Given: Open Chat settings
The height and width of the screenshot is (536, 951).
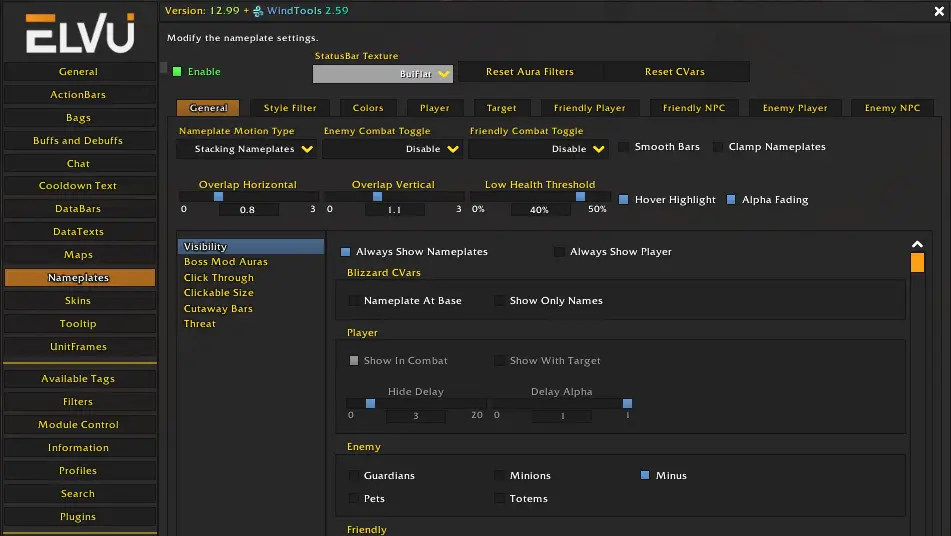Looking at the screenshot, I should 79,164.
